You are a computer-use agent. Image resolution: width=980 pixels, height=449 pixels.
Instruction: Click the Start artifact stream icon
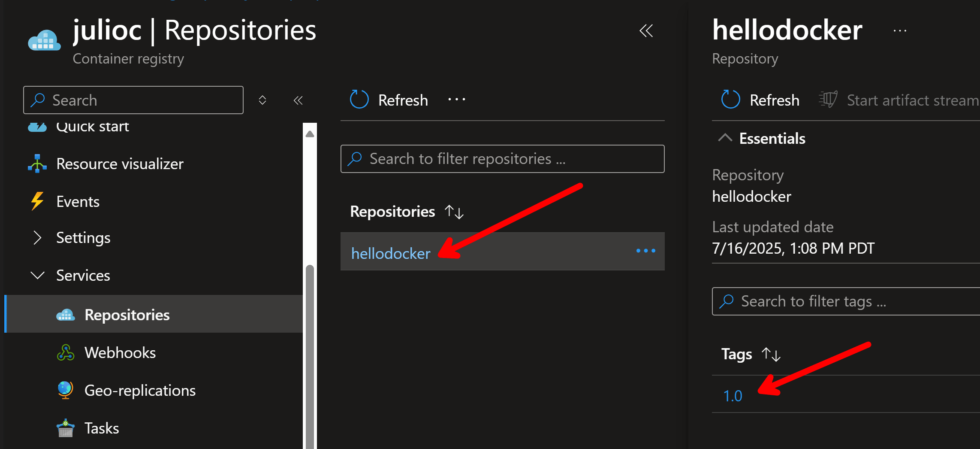pyautogui.click(x=828, y=100)
